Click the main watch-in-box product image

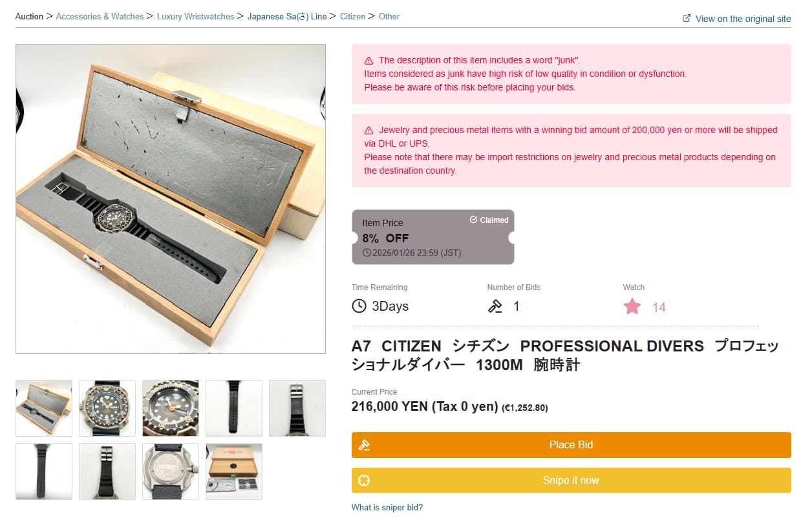[x=171, y=199]
